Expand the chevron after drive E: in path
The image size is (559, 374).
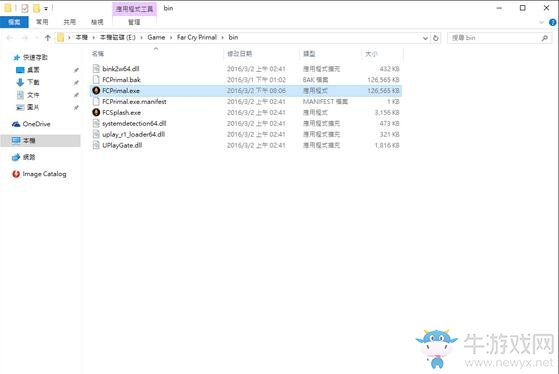click(x=142, y=37)
